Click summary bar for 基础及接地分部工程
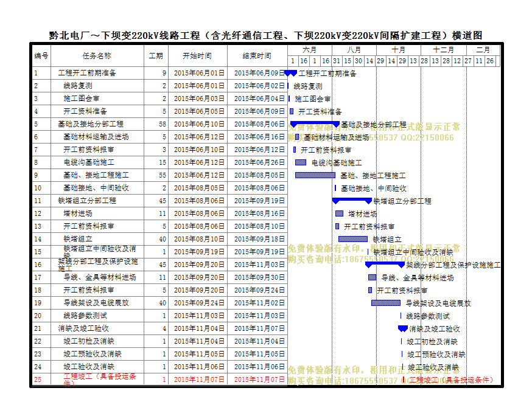 point(315,123)
